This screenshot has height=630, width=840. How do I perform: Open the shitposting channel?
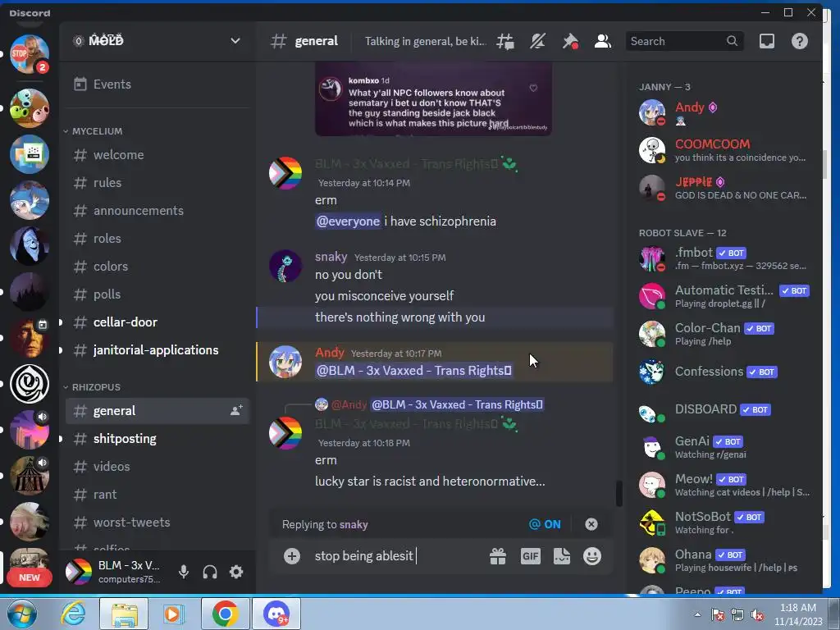pyautogui.click(x=157, y=439)
